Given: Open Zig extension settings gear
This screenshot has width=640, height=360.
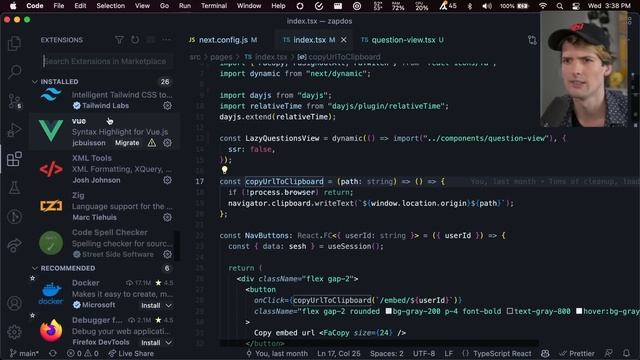Looking at the screenshot, I should [167, 217].
